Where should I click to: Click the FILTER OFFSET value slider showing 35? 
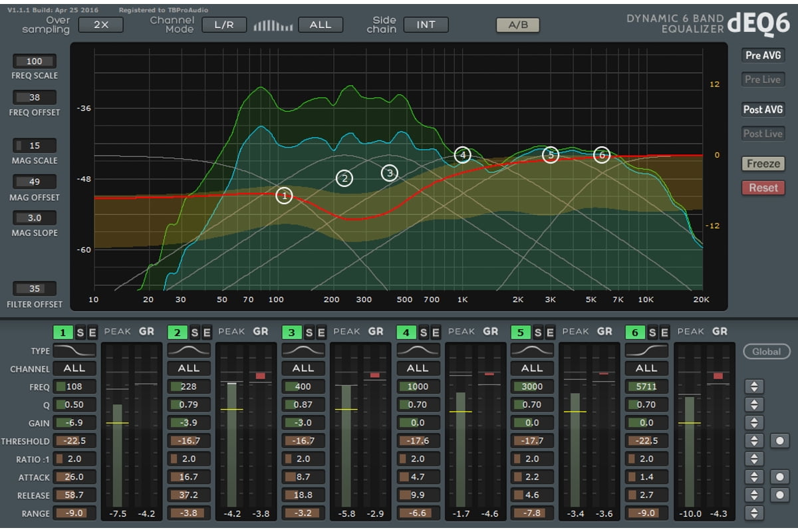point(35,289)
